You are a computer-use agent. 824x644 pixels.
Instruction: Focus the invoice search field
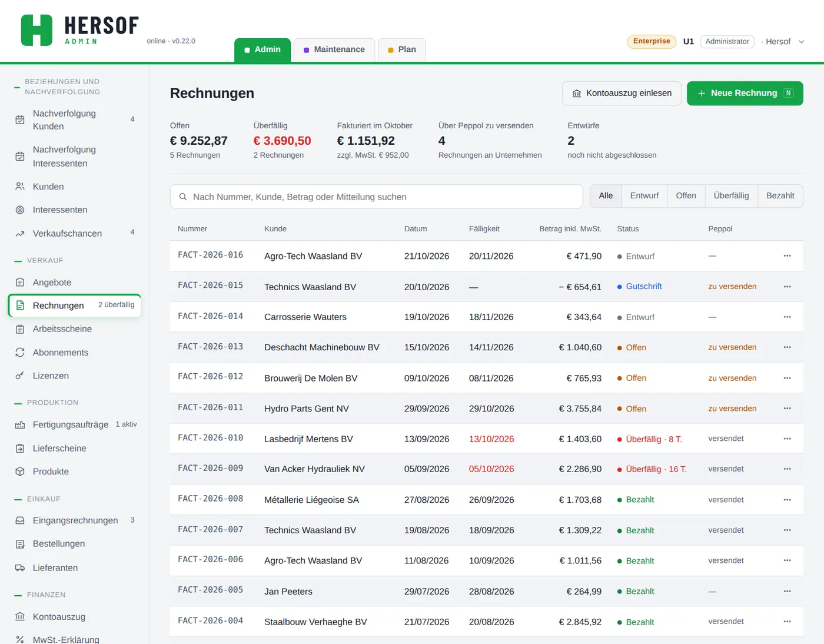click(376, 197)
